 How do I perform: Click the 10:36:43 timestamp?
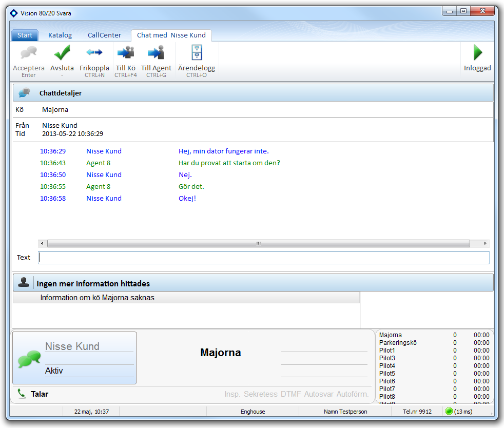coord(53,163)
